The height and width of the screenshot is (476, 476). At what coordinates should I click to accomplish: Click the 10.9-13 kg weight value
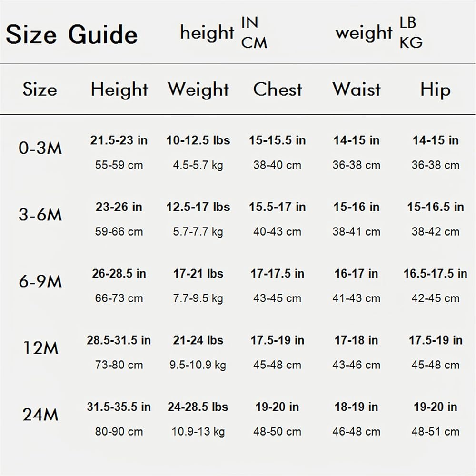[198, 432]
